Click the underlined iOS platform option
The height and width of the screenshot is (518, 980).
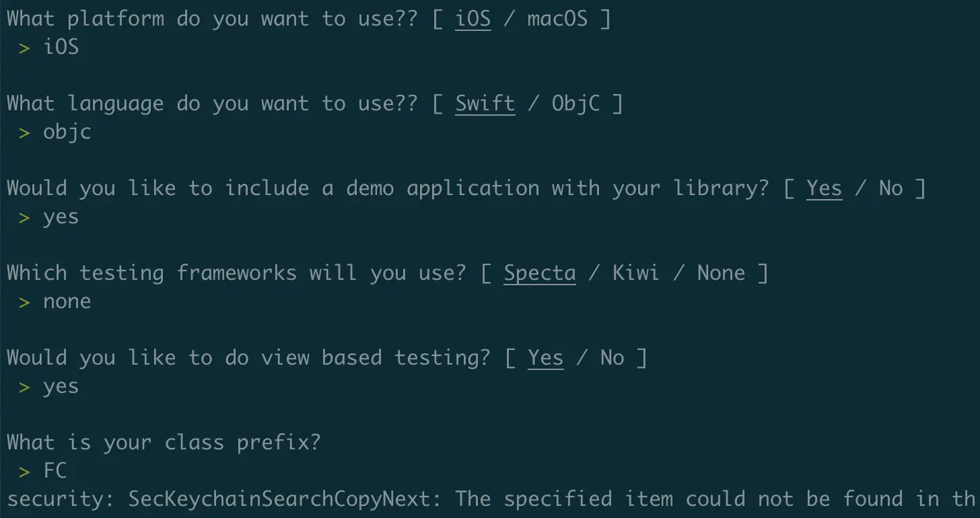click(473, 18)
